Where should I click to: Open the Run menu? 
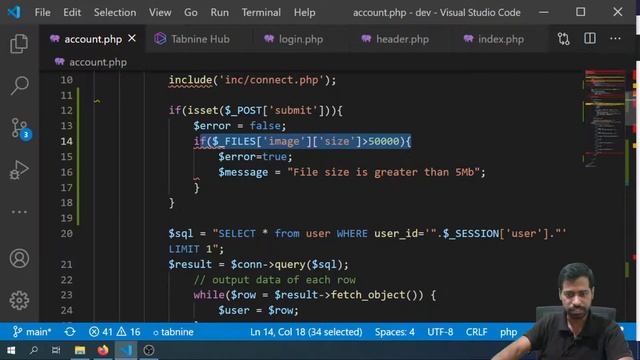click(220, 13)
